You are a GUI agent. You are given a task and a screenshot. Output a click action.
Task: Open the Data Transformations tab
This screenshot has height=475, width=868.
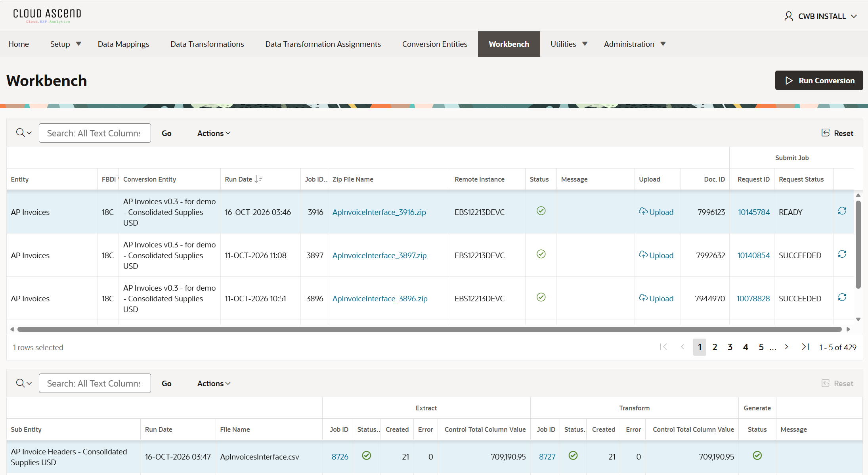pos(207,44)
